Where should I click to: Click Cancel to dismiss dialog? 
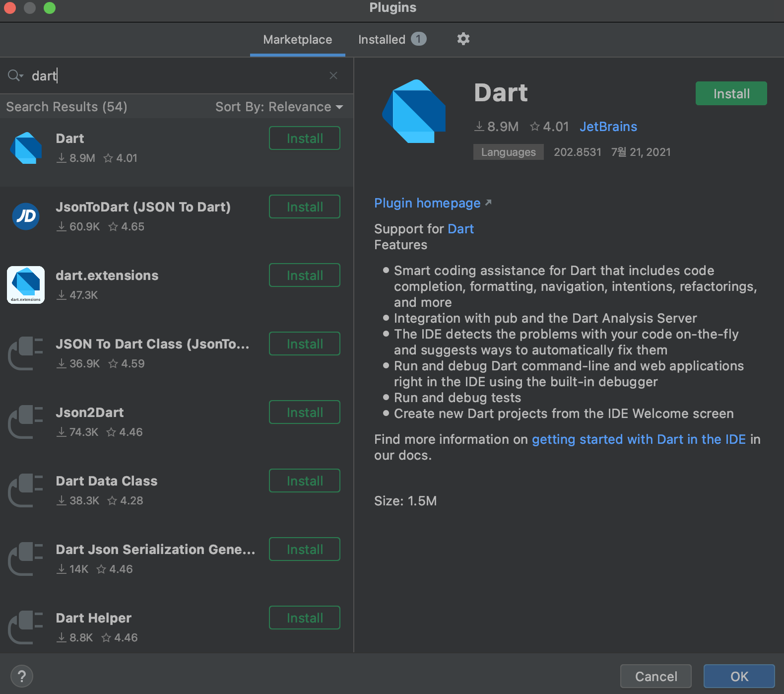click(x=656, y=676)
